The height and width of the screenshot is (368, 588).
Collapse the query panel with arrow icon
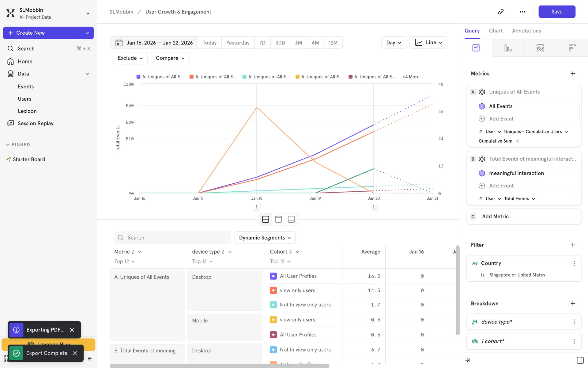(468, 360)
